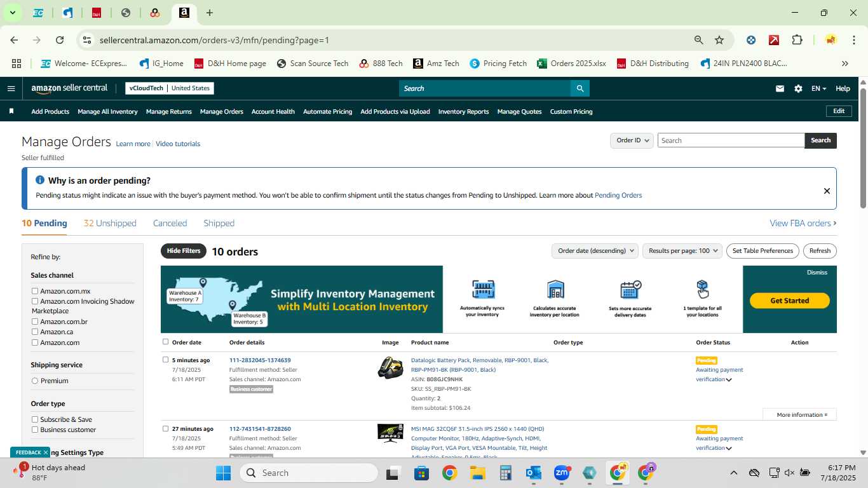Viewport: 868px width, 488px height.
Task: Select the Premium shipping service radio
Action: [35, 381]
